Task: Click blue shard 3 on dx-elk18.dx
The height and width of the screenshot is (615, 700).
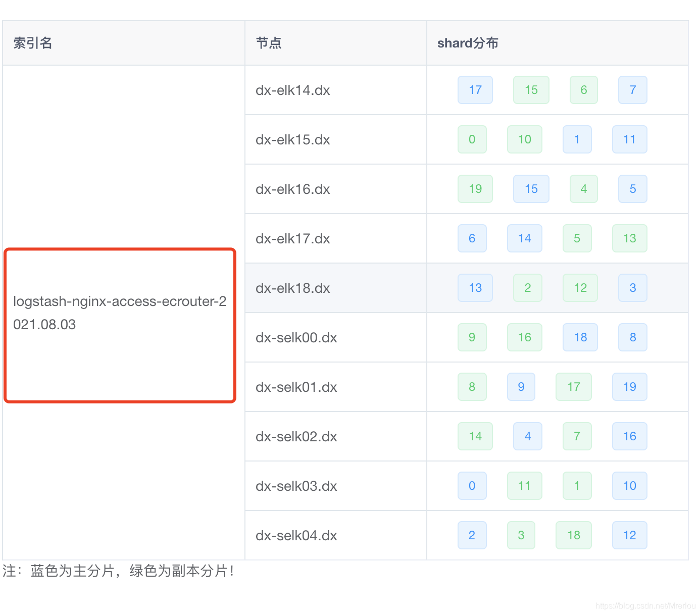Action: coord(633,288)
